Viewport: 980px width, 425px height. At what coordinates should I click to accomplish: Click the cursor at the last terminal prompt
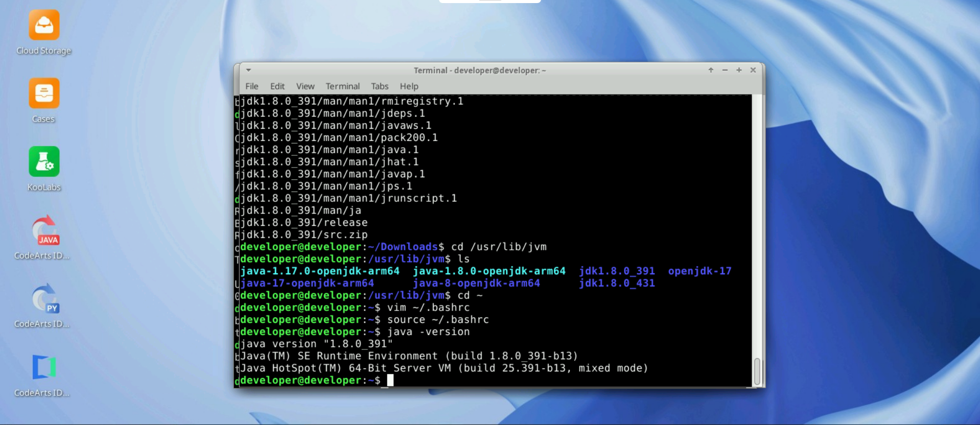point(390,380)
